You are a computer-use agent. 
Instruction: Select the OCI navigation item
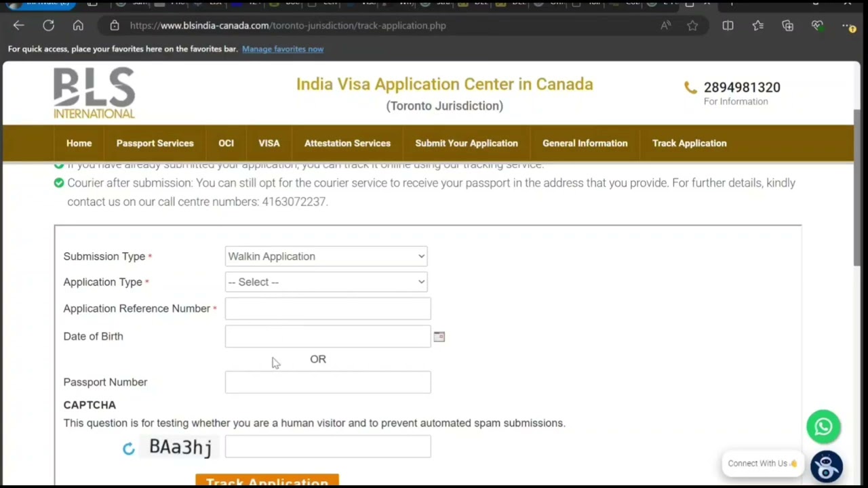coord(226,143)
